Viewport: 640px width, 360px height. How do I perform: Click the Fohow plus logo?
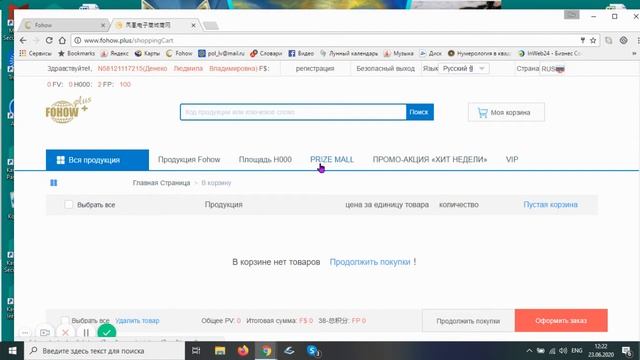tap(68, 110)
